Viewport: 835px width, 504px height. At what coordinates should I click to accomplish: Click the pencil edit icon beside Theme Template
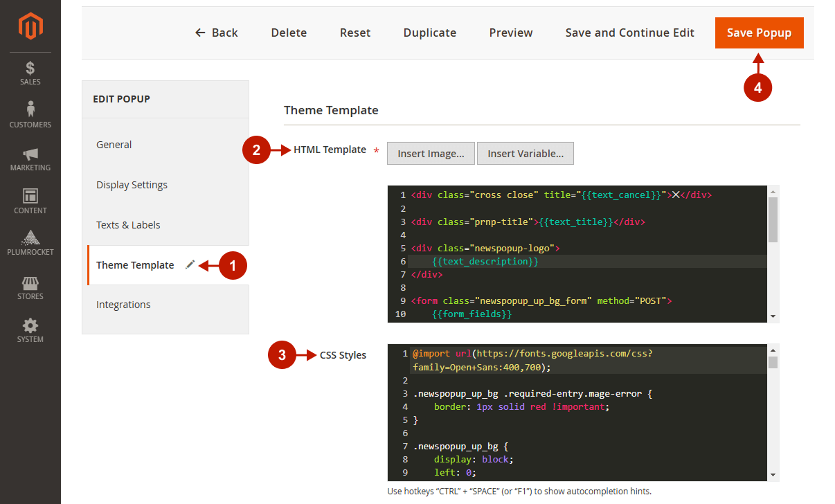pyautogui.click(x=190, y=264)
